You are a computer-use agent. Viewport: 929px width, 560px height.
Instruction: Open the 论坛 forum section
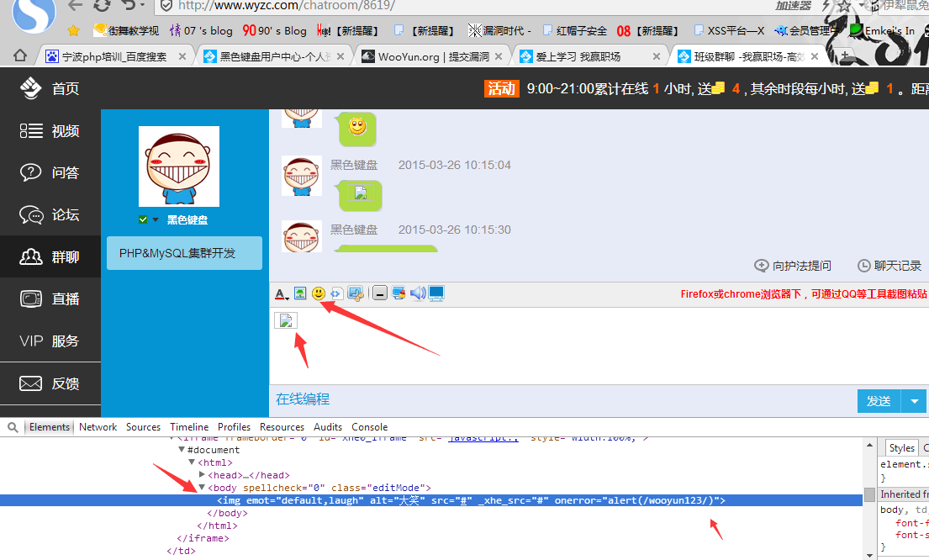pos(50,214)
